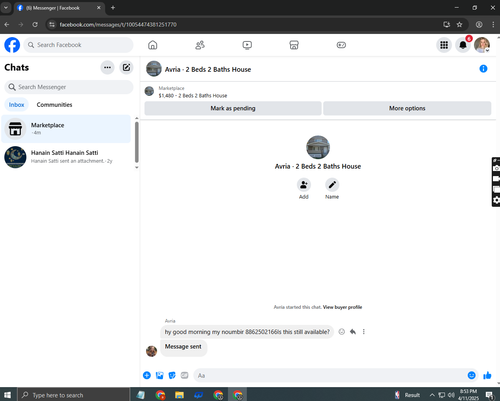Reply to Avria's message arrow icon

click(x=353, y=332)
